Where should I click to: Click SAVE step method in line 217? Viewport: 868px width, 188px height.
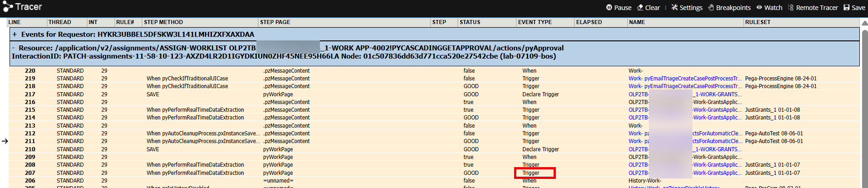pos(153,94)
